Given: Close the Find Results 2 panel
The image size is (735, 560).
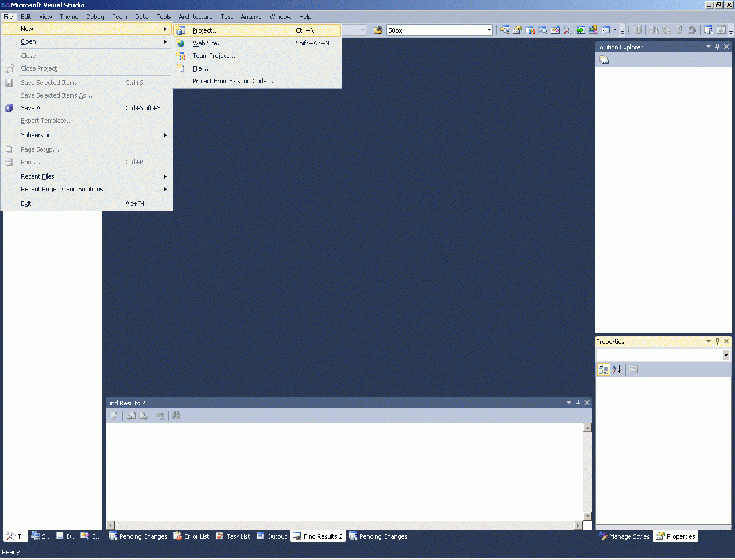Looking at the screenshot, I should pos(587,403).
